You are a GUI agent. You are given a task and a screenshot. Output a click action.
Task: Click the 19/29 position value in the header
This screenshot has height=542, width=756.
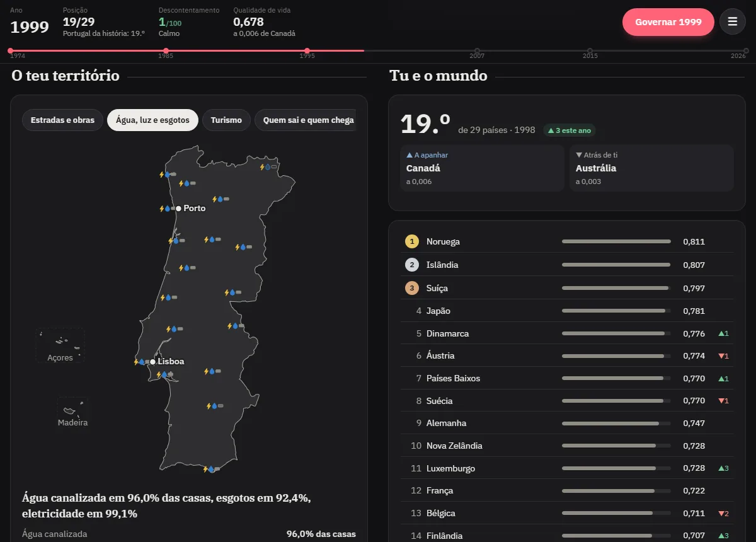(79, 22)
